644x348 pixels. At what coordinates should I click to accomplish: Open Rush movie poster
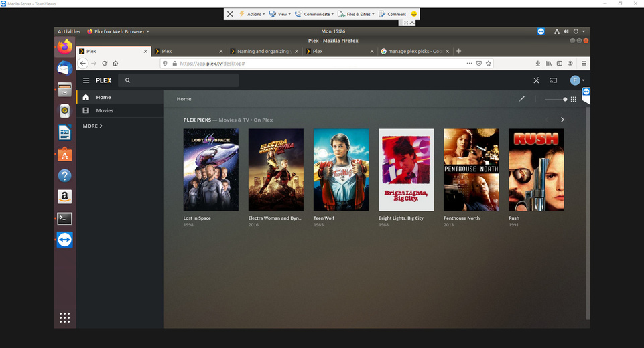click(x=536, y=170)
